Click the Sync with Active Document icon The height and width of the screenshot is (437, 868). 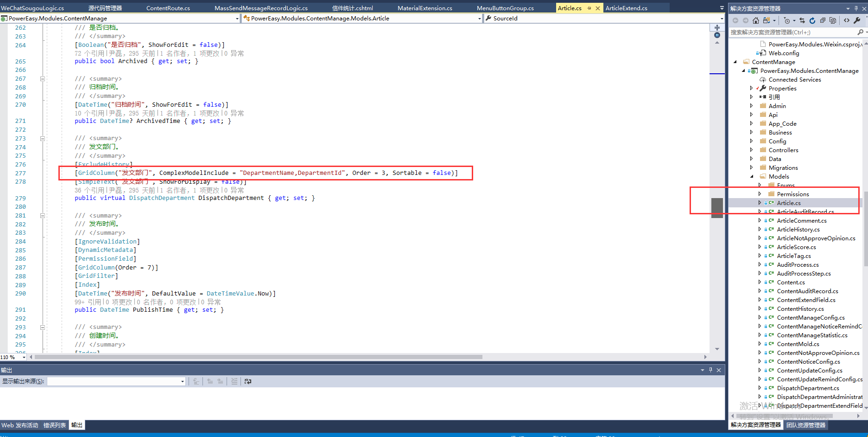coord(802,20)
